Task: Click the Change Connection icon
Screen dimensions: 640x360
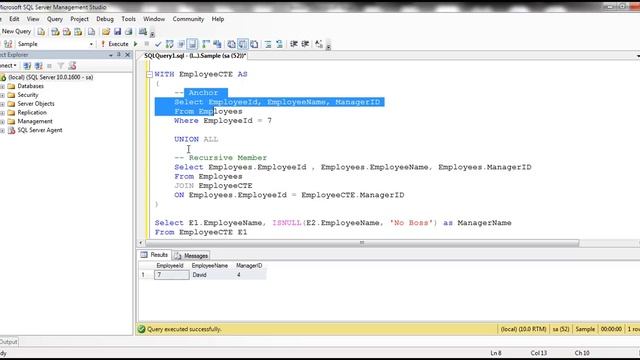Action: (x=8, y=44)
